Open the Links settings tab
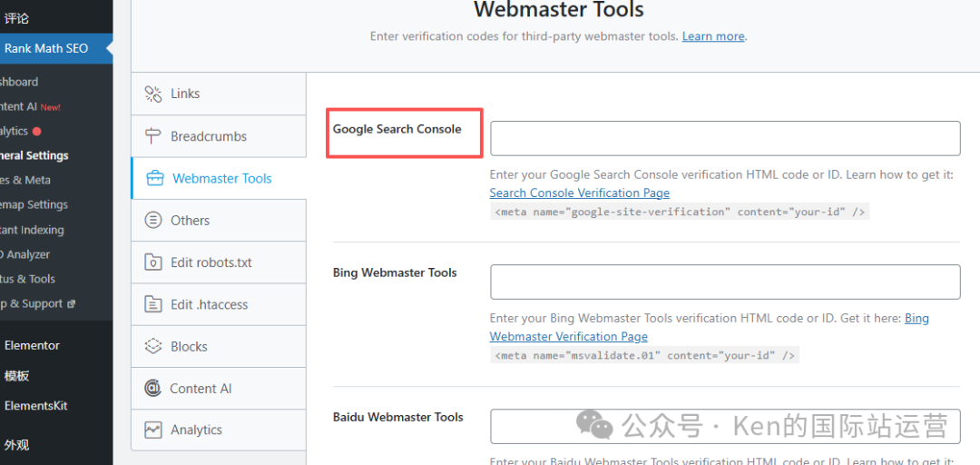Viewport: 980px width, 465px height. coord(219,94)
